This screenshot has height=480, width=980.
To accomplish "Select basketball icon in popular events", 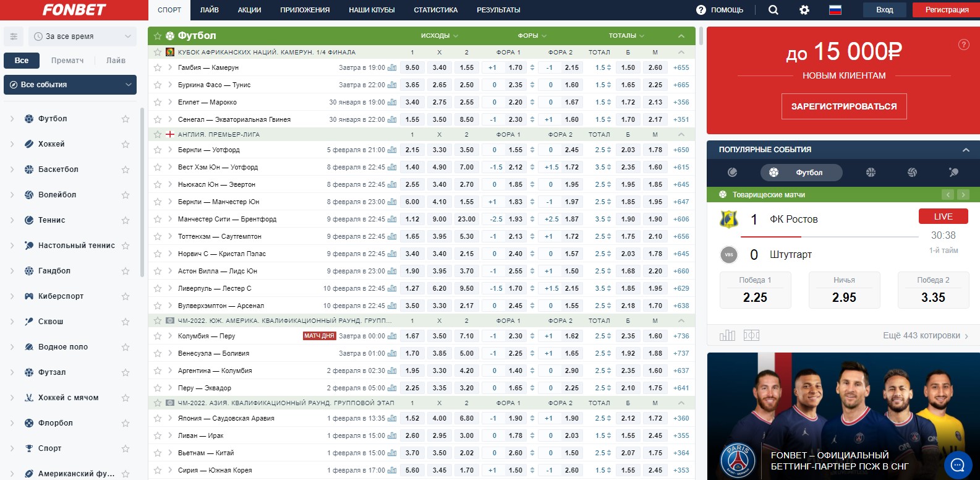I will [x=871, y=173].
